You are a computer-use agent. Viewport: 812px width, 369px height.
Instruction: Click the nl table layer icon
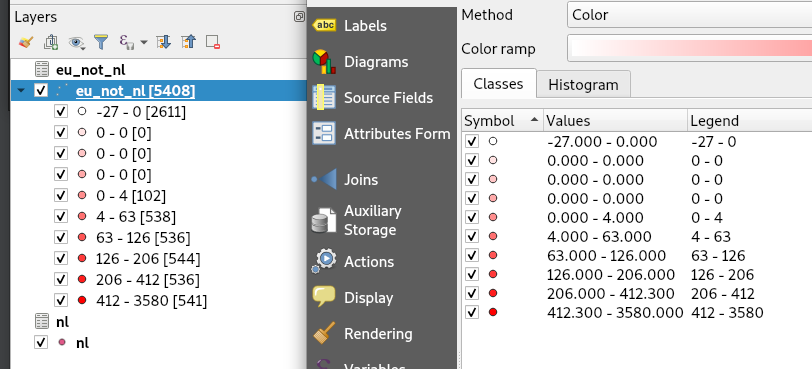[x=41, y=322]
